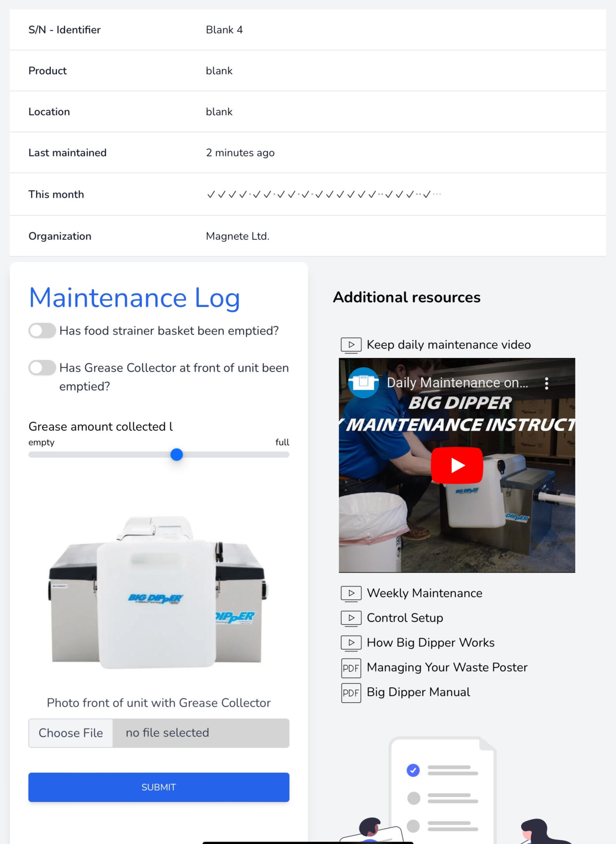
Task: Click video icon beside Weekly Maintenance
Action: tap(351, 593)
